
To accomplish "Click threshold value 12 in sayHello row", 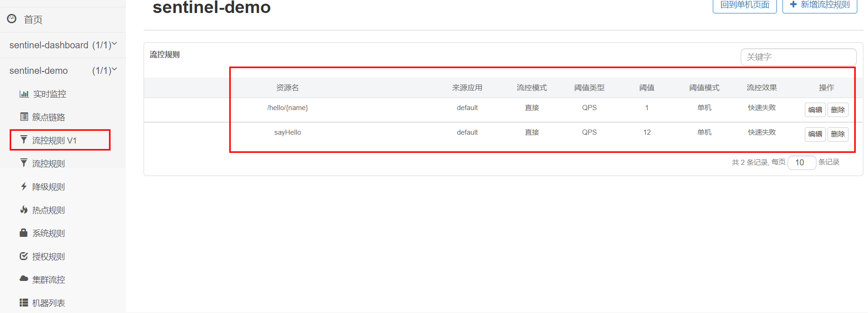I will (647, 132).
